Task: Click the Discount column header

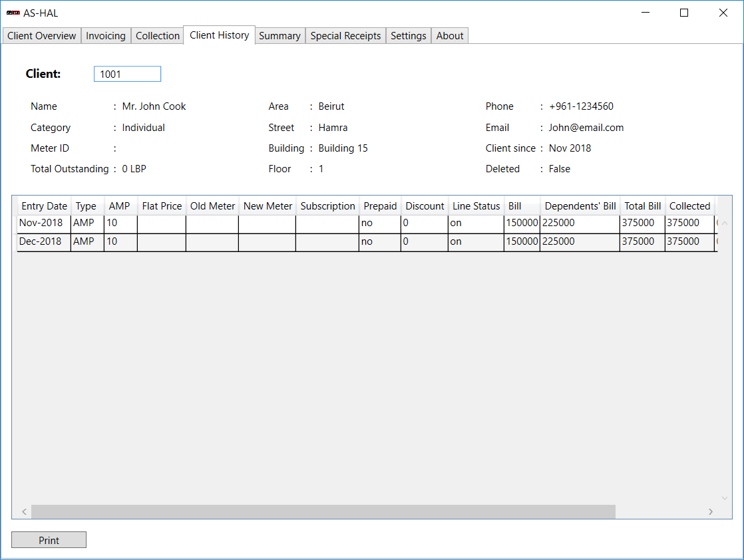Action: (x=425, y=206)
